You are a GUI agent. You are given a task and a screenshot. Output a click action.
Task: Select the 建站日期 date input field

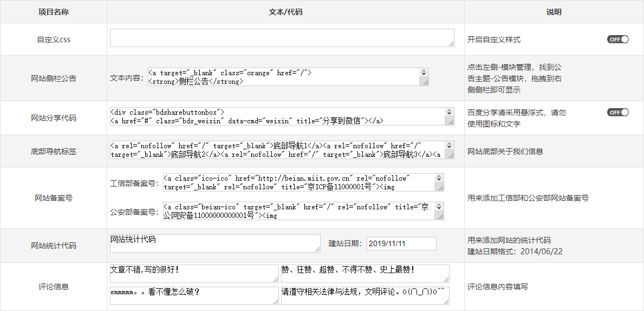(401, 243)
